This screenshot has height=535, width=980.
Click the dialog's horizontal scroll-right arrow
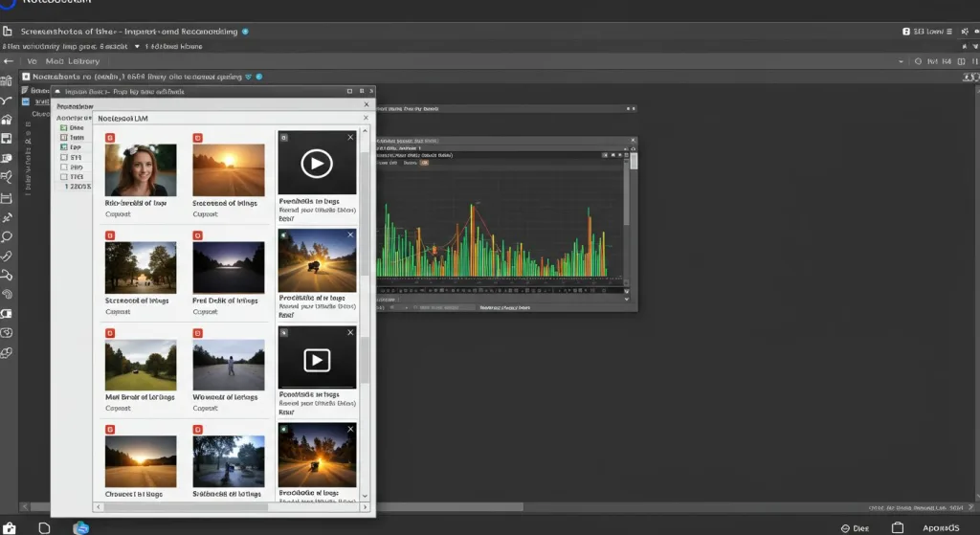coord(365,507)
